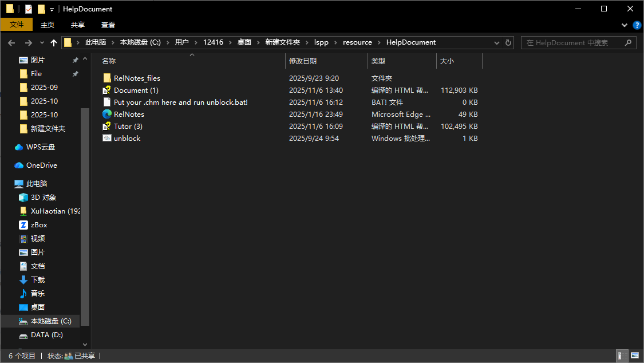Click the navigation pane scrollbar
The height and width of the screenshot is (363, 644).
click(85, 217)
